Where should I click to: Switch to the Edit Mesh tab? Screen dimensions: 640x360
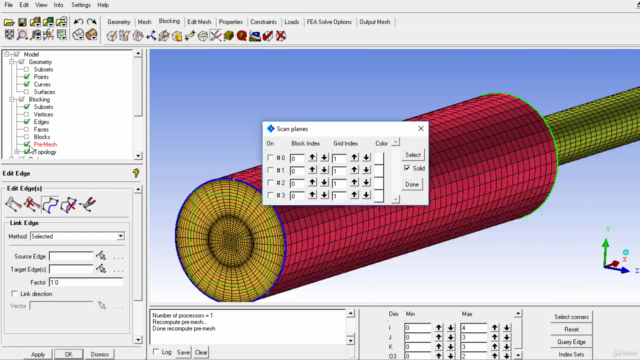click(199, 22)
